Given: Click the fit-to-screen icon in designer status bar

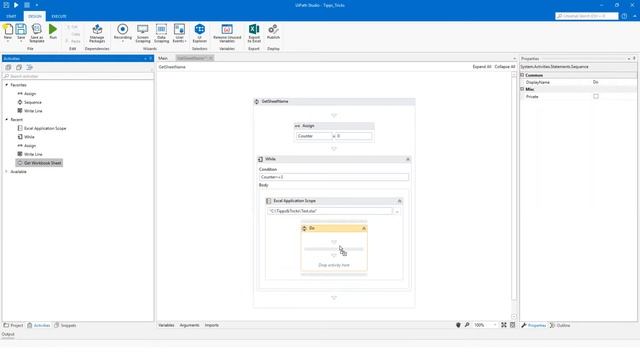Looking at the screenshot, I should click(x=504, y=325).
